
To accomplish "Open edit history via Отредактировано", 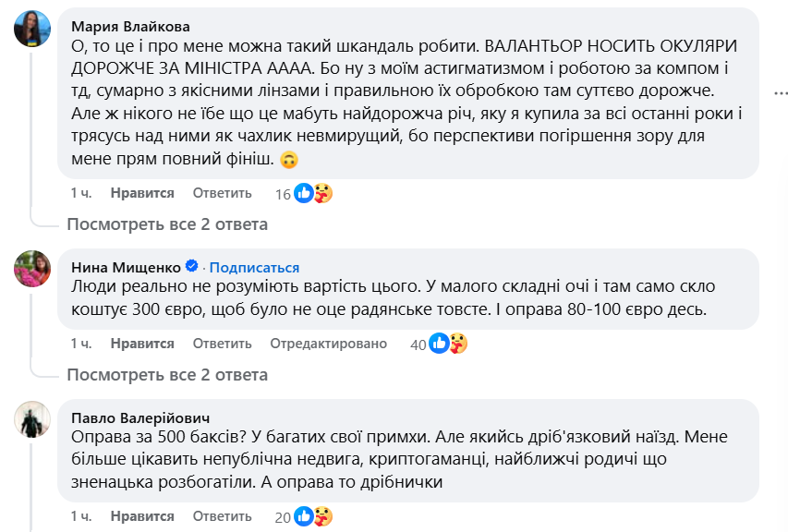I will [328, 344].
